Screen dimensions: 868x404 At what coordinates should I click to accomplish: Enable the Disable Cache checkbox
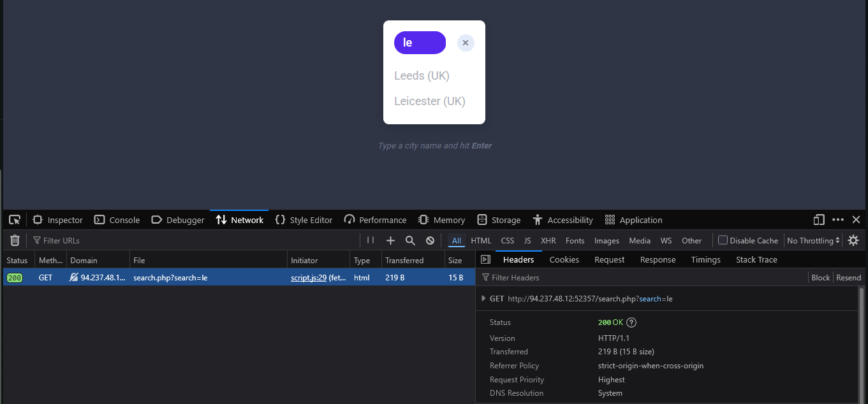pos(723,240)
